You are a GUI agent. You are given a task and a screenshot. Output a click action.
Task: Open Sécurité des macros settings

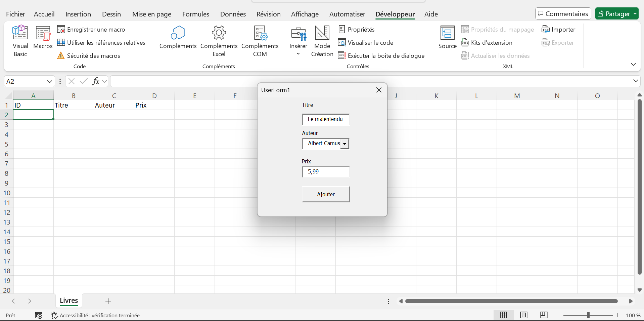coord(89,56)
